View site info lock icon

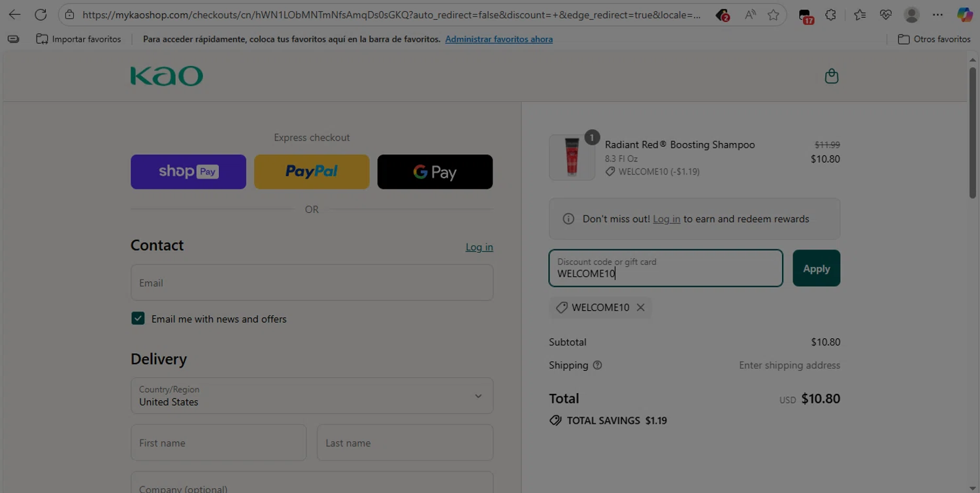point(69,14)
